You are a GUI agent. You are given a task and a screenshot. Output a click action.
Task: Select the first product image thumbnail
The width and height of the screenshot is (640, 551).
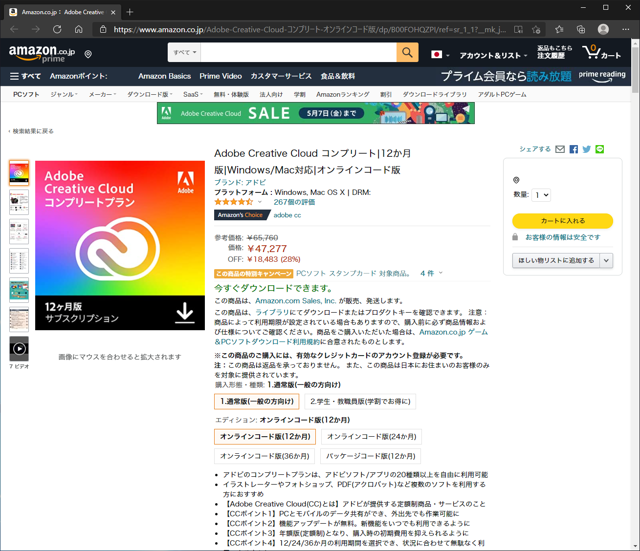pyautogui.click(x=19, y=173)
